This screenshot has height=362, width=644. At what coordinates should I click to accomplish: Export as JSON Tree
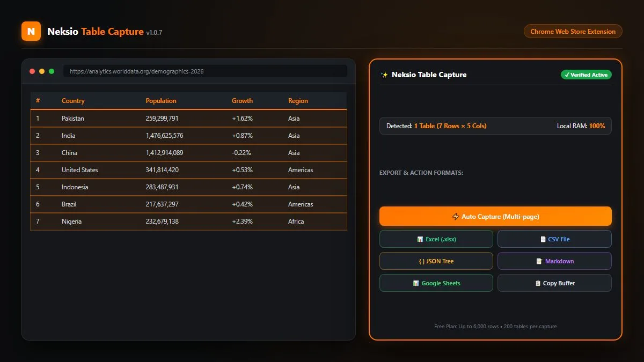click(436, 261)
